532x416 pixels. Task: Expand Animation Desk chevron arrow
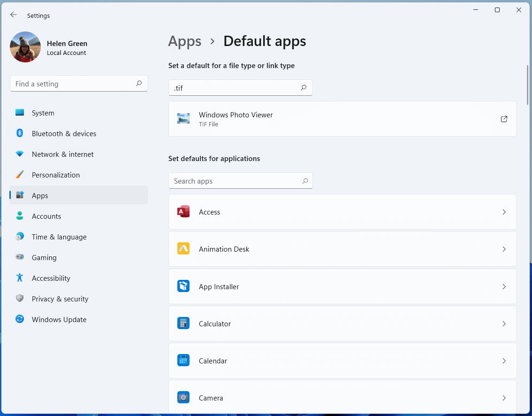click(504, 249)
